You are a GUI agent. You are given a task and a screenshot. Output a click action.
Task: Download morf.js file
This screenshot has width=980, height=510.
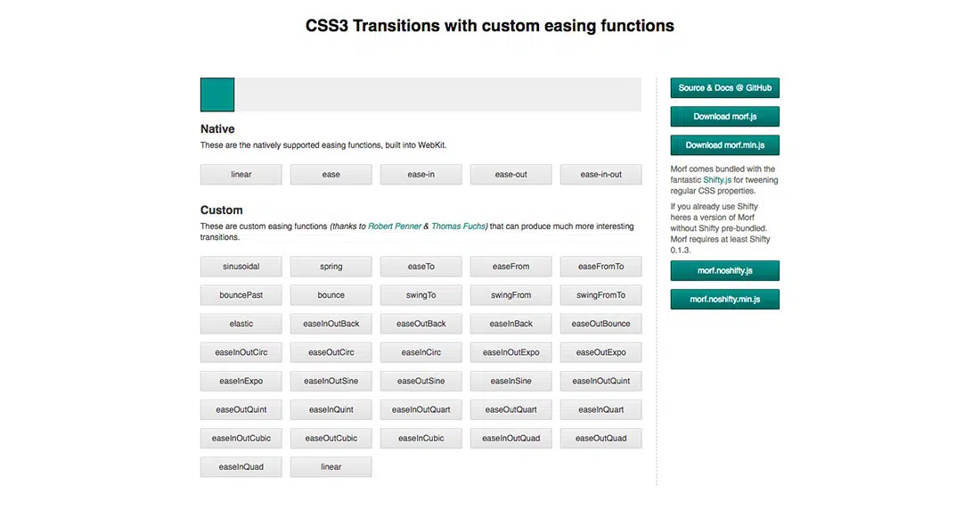click(x=724, y=117)
